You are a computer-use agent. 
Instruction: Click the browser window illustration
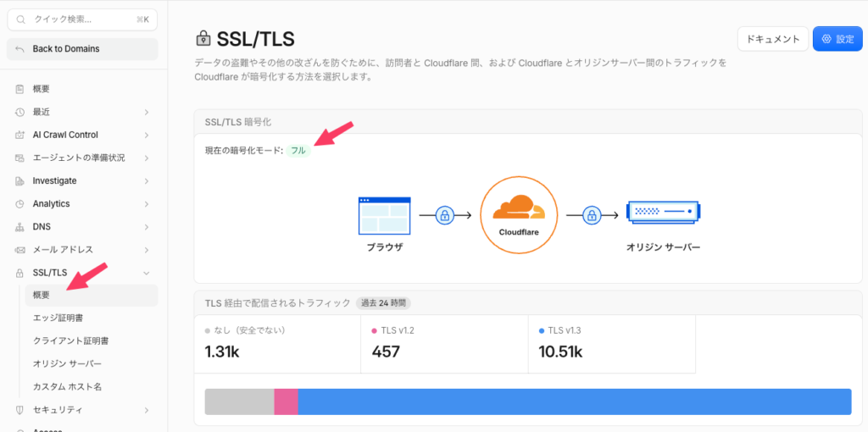(x=384, y=214)
